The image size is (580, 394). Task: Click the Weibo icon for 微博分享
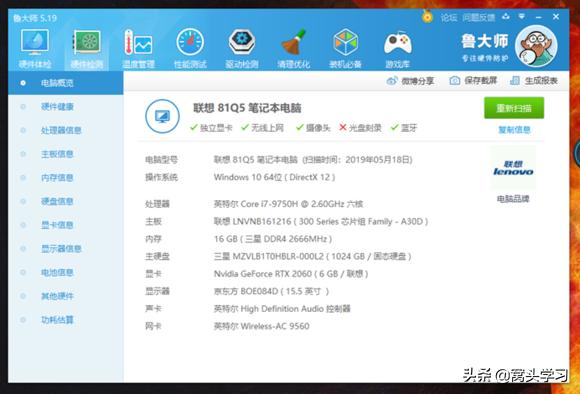click(x=392, y=81)
